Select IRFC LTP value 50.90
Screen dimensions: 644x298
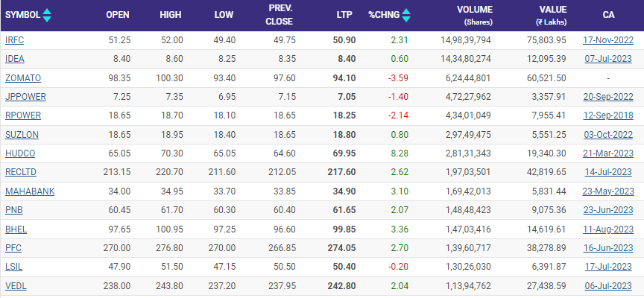[x=344, y=40]
